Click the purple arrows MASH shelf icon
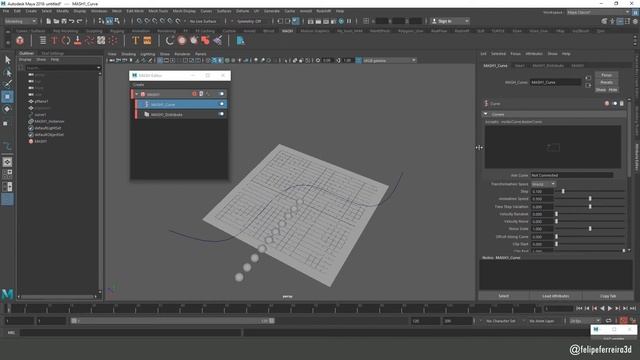 tap(218, 40)
